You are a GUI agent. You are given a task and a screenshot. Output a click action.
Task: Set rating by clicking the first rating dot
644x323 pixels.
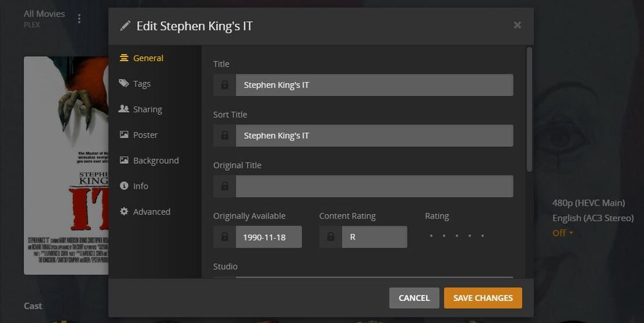431,236
